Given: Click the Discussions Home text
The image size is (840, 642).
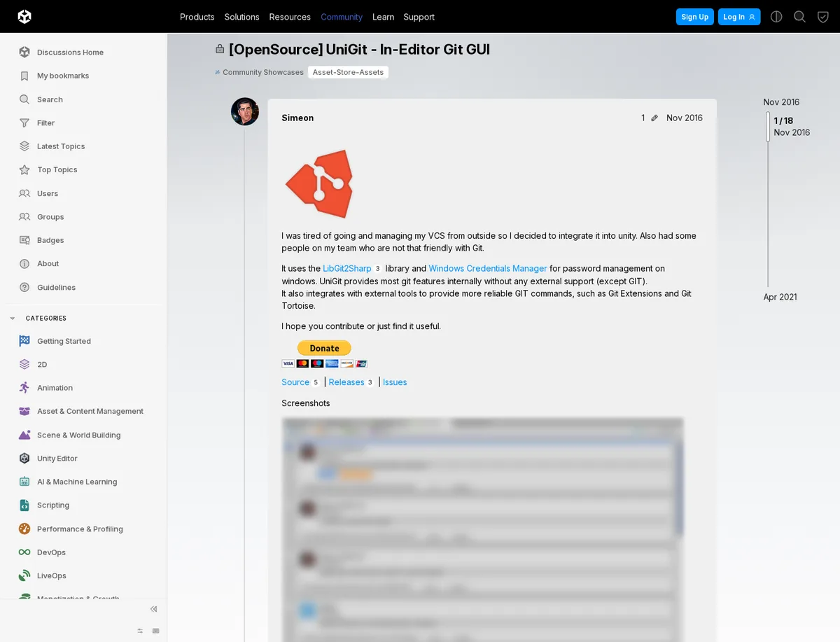Looking at the screenshot, I should (70, 52).
